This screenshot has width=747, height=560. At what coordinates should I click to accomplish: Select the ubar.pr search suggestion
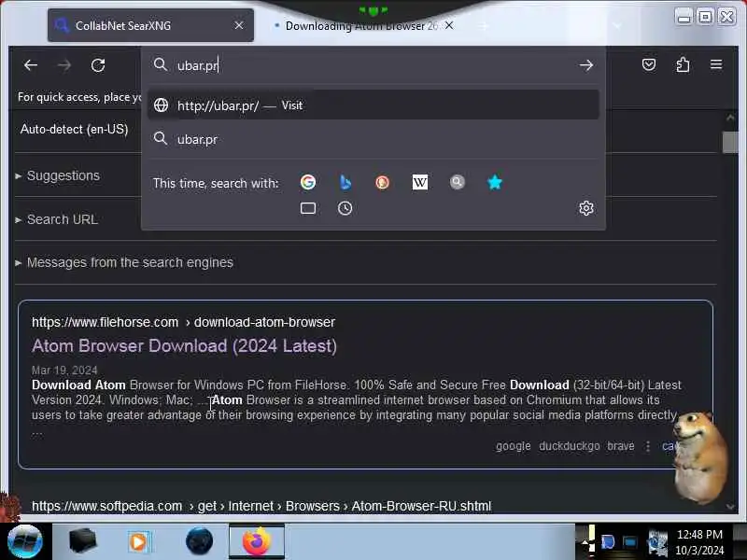point(373,139)
